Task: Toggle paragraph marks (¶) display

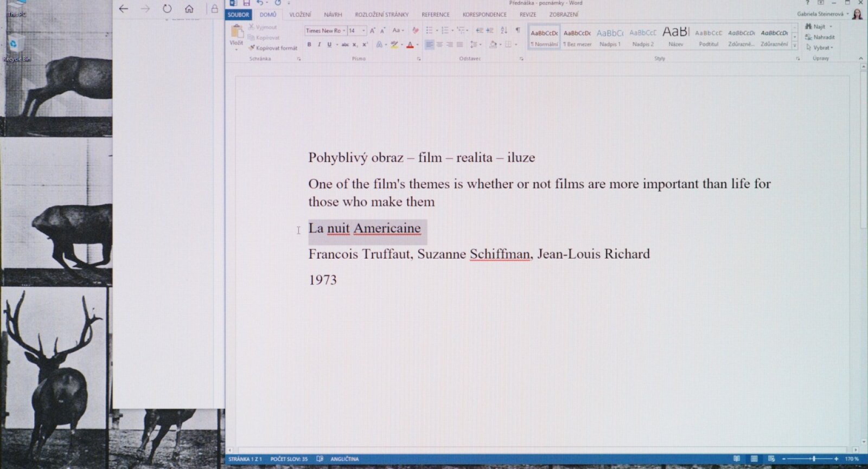Action: pyautogui.click(x=518, y=30)
